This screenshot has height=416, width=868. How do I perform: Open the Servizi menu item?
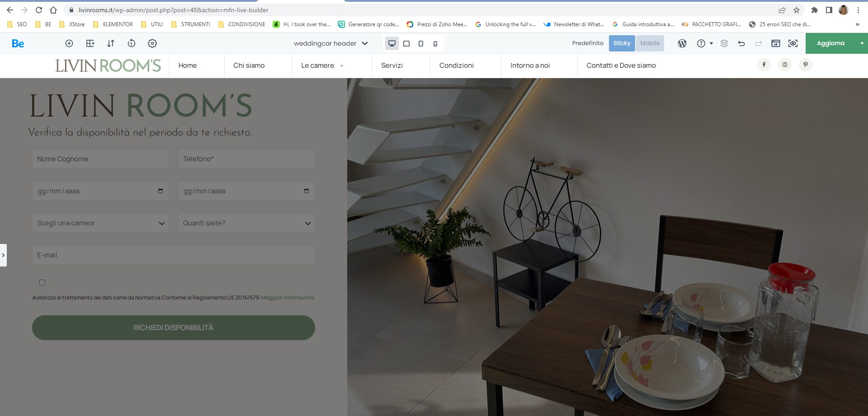(392, 65)
